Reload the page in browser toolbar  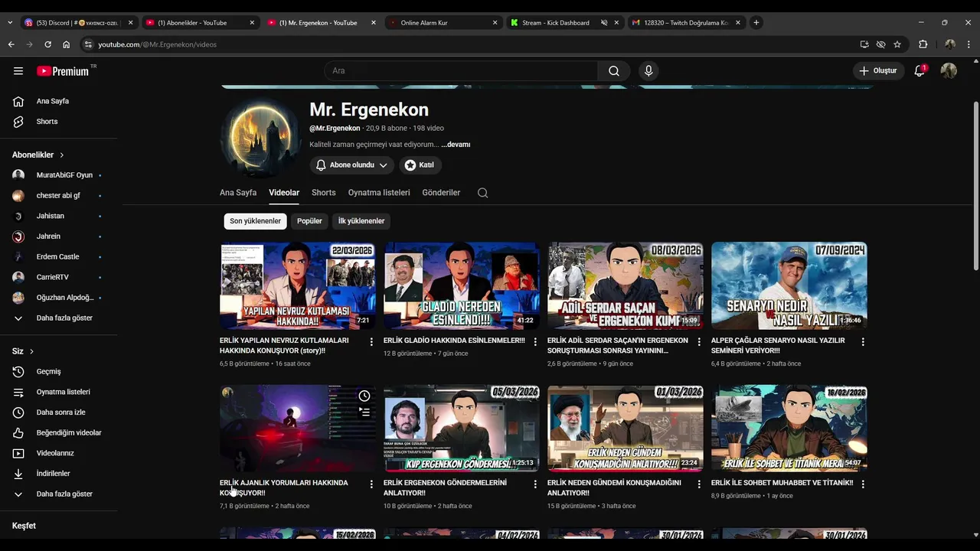click(47, 44)
